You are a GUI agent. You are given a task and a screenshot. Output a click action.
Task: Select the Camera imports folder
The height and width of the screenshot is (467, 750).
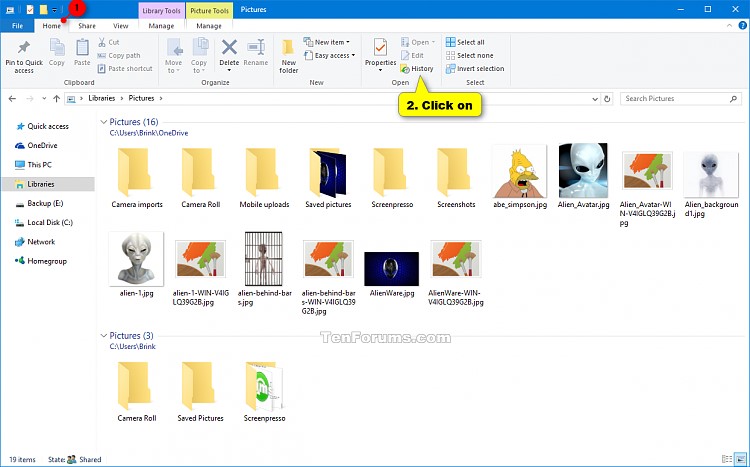pyautogui.click(x=137, y=178)
